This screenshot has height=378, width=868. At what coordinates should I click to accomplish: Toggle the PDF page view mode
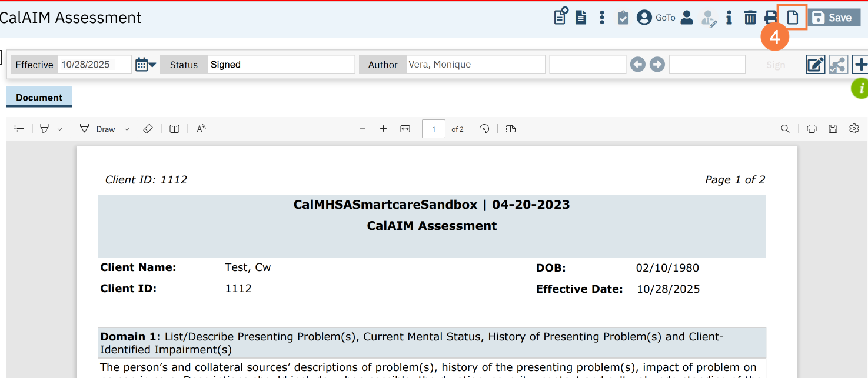[x=511, y=129]
